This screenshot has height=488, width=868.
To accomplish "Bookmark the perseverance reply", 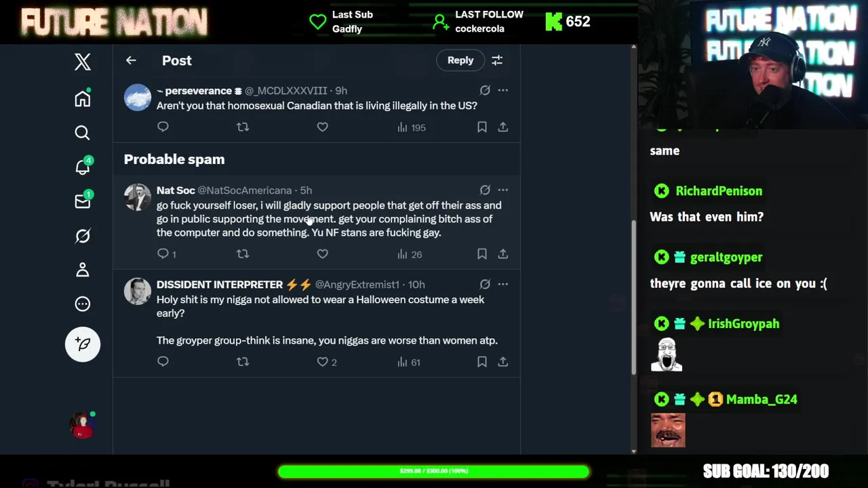I will coord(481,127).
